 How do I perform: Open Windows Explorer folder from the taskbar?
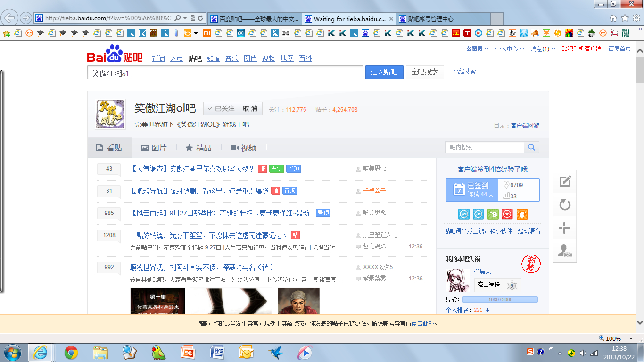[x=100, y=353]
